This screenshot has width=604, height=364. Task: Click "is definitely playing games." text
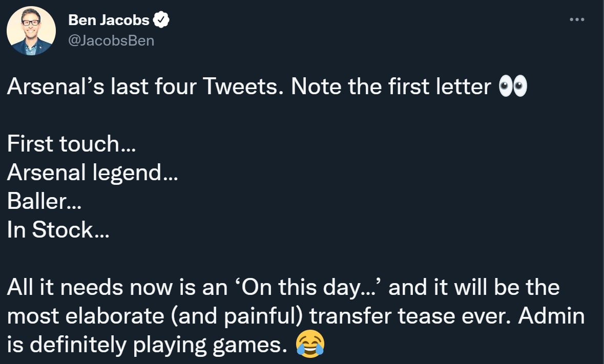point(147,345)
